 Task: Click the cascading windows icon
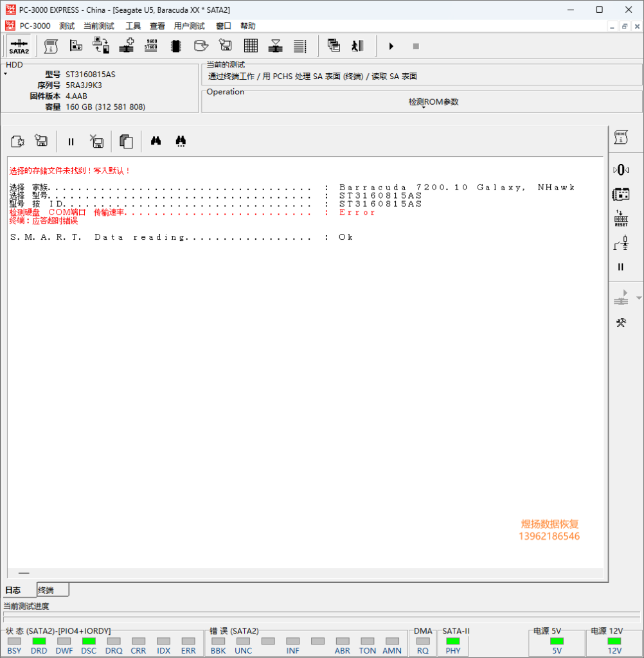(x=334, y=46)
